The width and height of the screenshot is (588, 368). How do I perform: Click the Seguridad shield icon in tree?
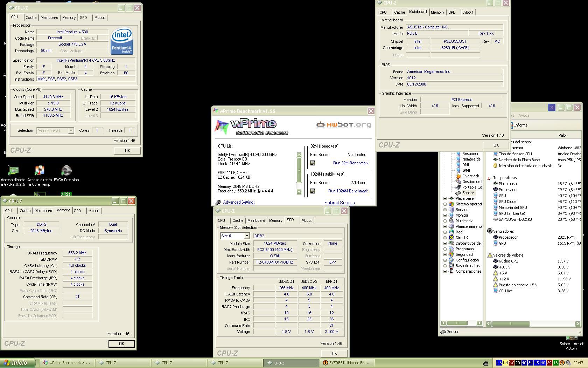(x=451, y=254)
